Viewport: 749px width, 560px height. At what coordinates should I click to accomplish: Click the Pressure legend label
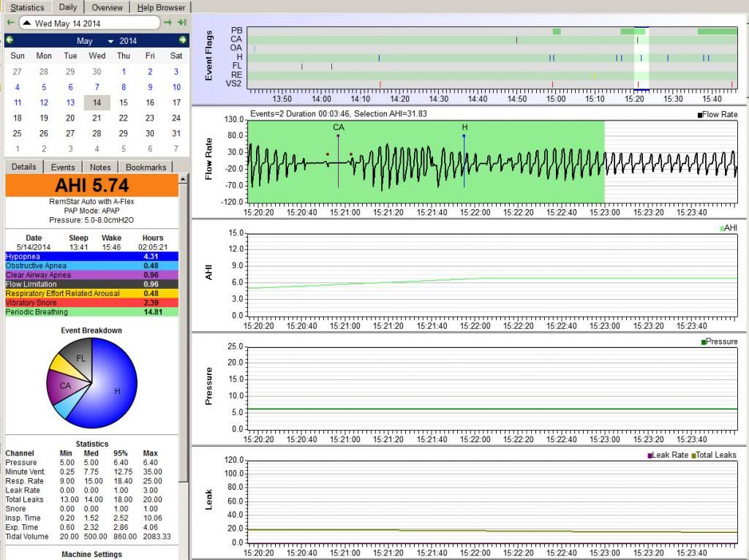721,342
